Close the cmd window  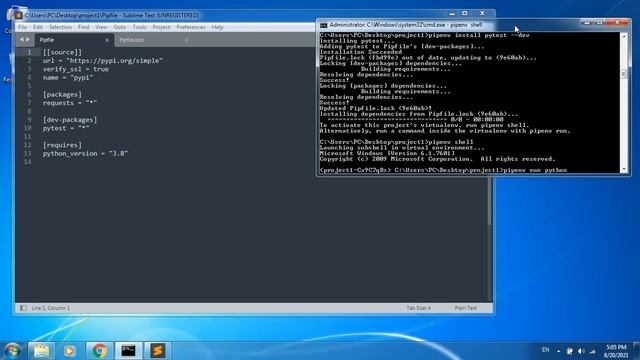[617, 22]
